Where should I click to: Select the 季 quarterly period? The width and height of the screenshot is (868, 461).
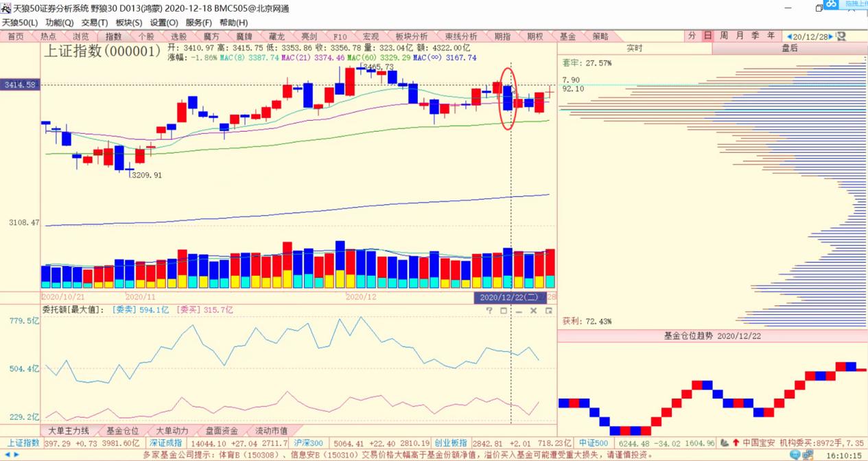(755, 36)
